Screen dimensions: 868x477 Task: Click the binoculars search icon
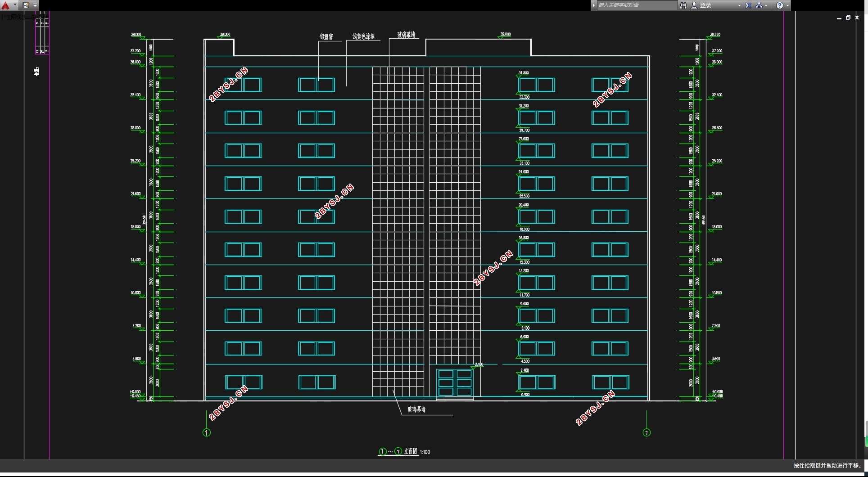click(683, 5)
